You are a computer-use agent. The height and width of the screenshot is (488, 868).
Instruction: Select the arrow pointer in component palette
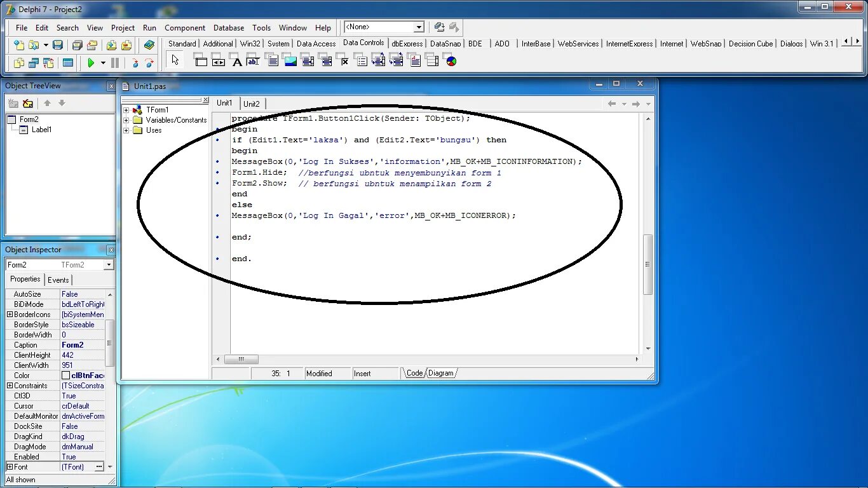[x=175, y=60]
